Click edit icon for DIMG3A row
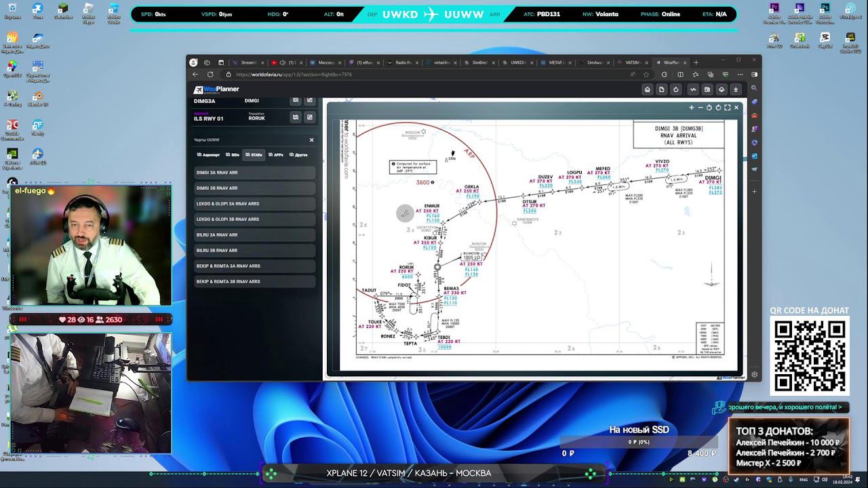The height and width of the screenshot is (488, 868). [x=310, y=100]
